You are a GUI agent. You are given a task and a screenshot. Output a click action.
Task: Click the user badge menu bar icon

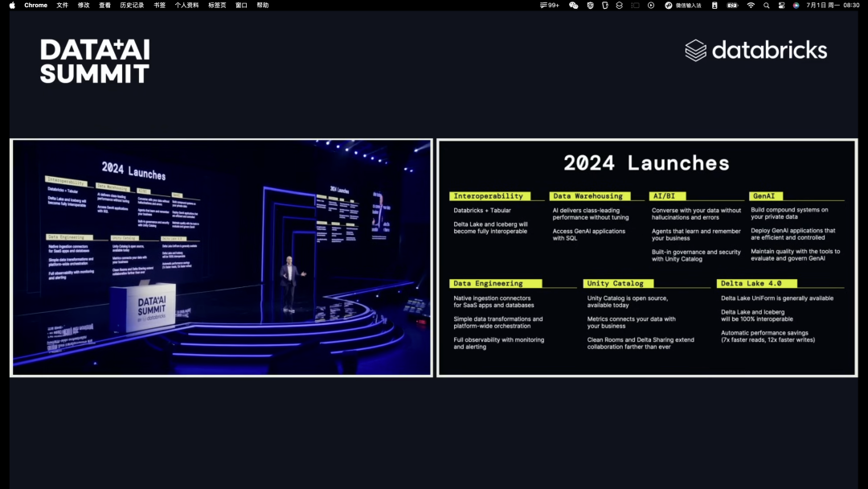[x=714, y=5]
